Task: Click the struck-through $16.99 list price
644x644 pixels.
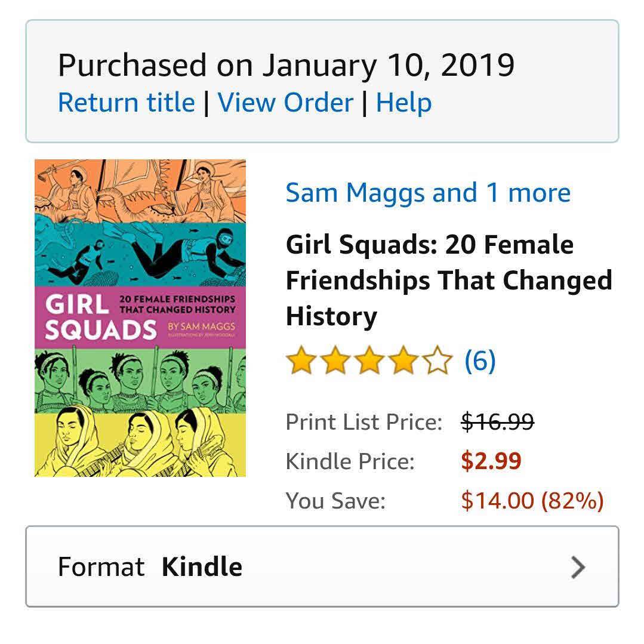Action: point(497,423)
